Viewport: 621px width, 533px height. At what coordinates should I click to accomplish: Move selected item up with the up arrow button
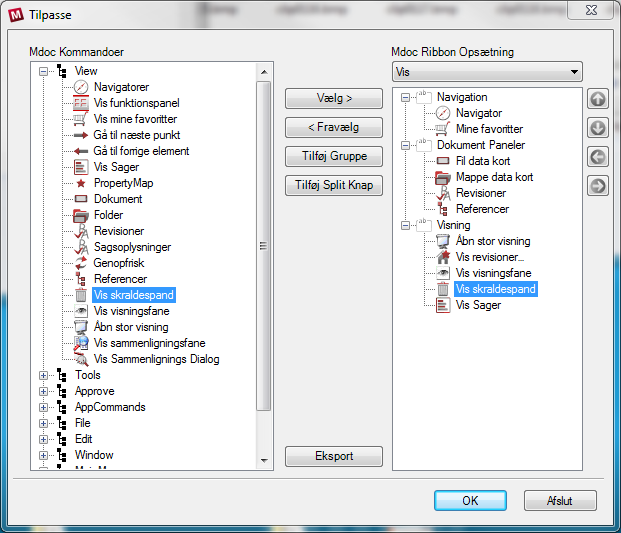[598, 99]
